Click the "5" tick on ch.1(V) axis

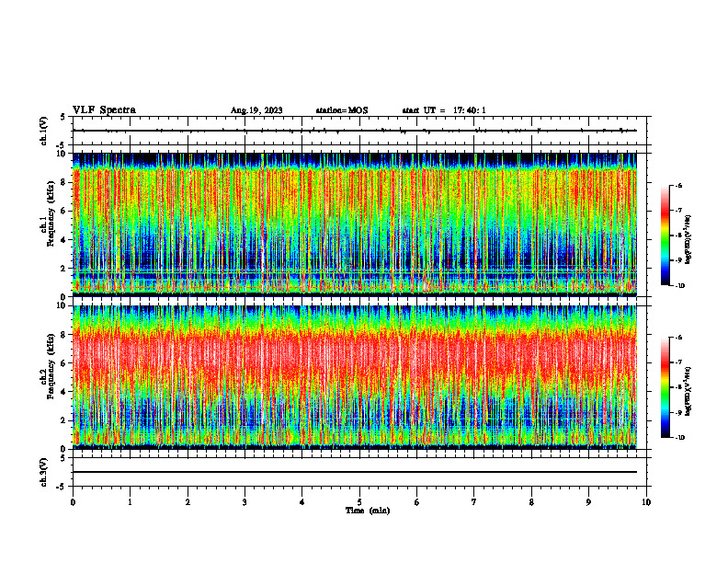[x=63, y=117]
